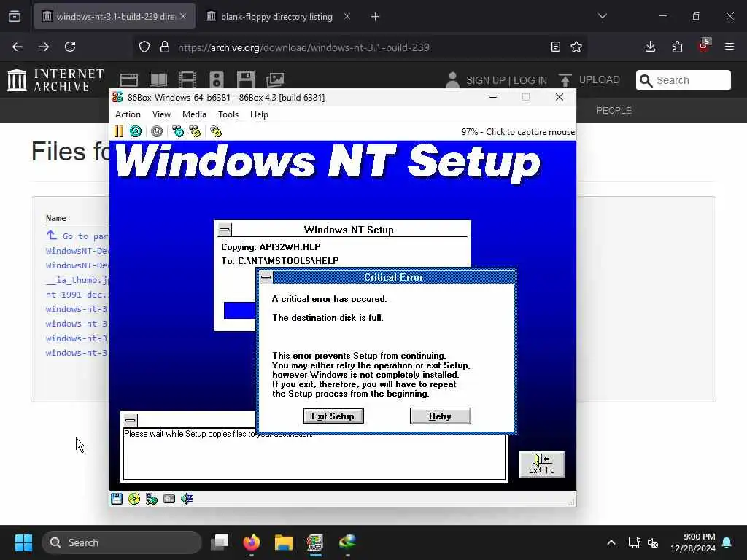This screenshot has width=747, height=560.
Task: Open the Media menu in 86Box
Action: click(x=194, y=114)
